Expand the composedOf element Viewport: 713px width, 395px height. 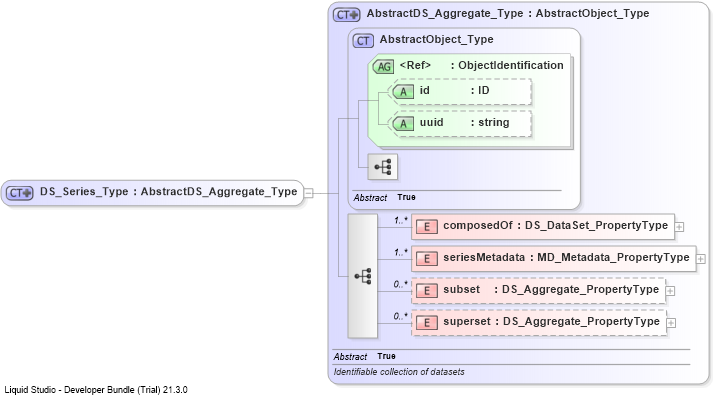(679, 227)
